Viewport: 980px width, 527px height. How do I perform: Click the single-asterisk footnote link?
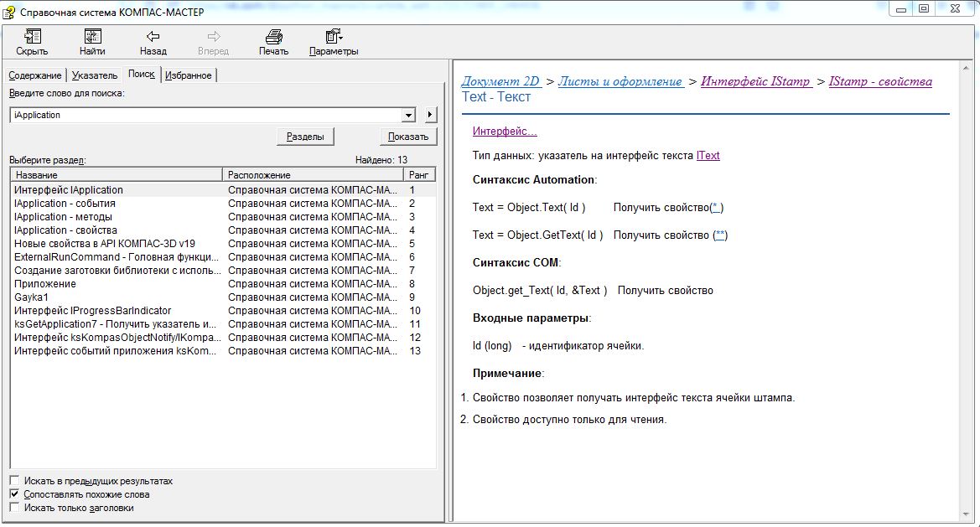(716, 207)
